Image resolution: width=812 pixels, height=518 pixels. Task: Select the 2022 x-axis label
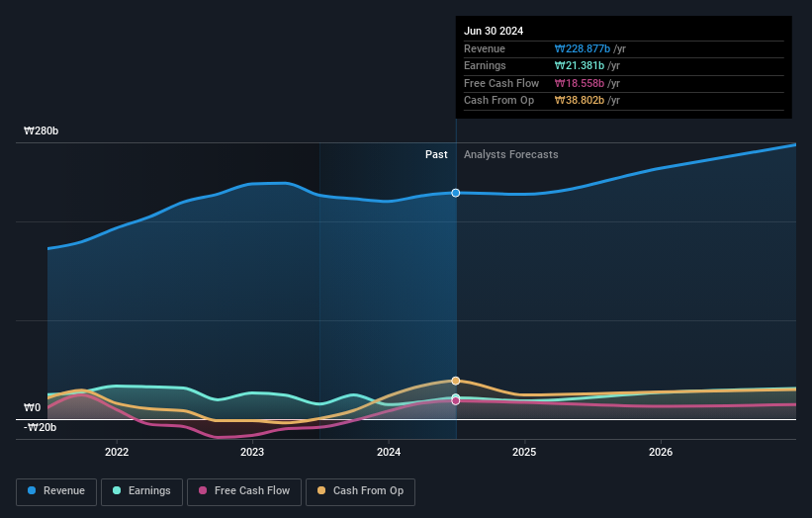(117, 452)
